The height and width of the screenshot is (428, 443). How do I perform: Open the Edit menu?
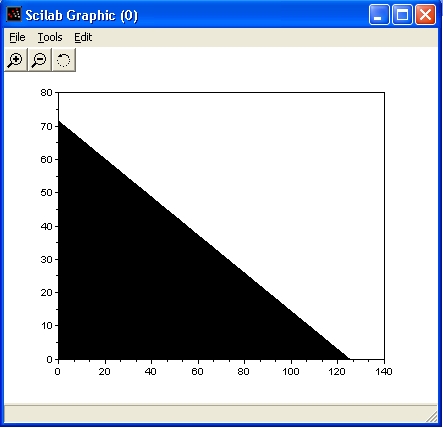click(x=83, y=37)
